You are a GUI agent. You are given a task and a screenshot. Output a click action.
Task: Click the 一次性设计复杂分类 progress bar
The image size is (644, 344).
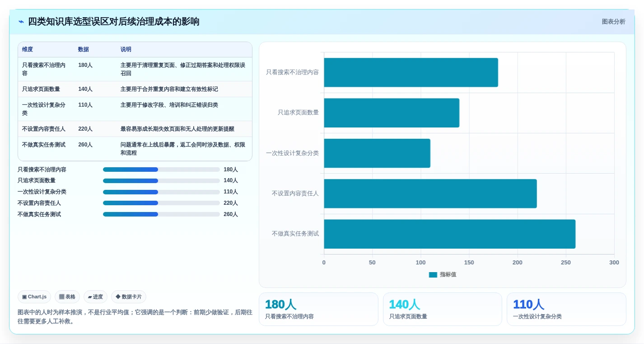click(x=161, y=192)
